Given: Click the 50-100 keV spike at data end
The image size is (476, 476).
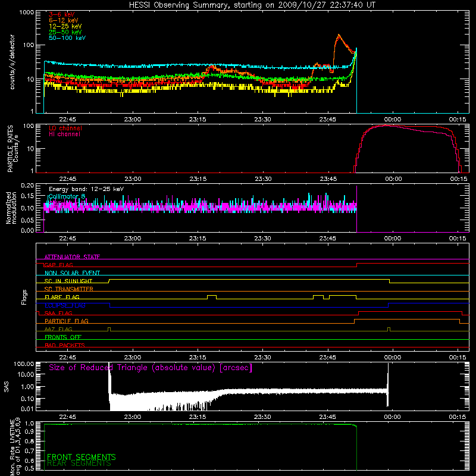Looking at the screenshot, I should pos(356,49).
